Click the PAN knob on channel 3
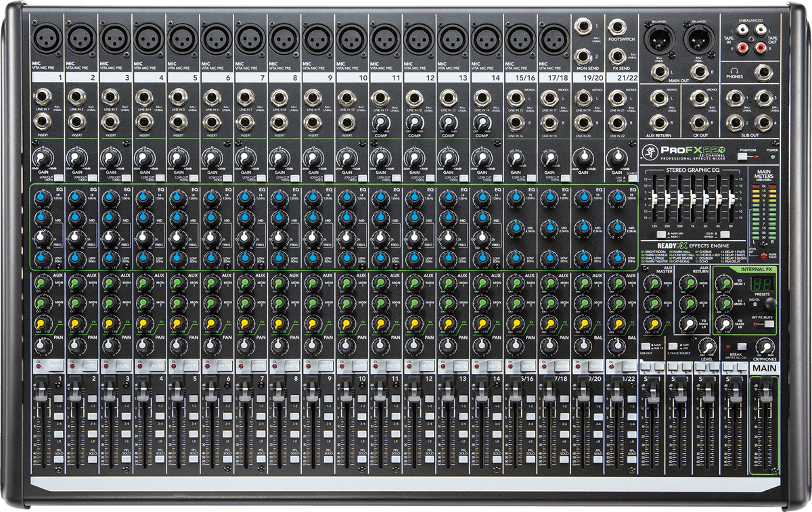 click(109, 346)
